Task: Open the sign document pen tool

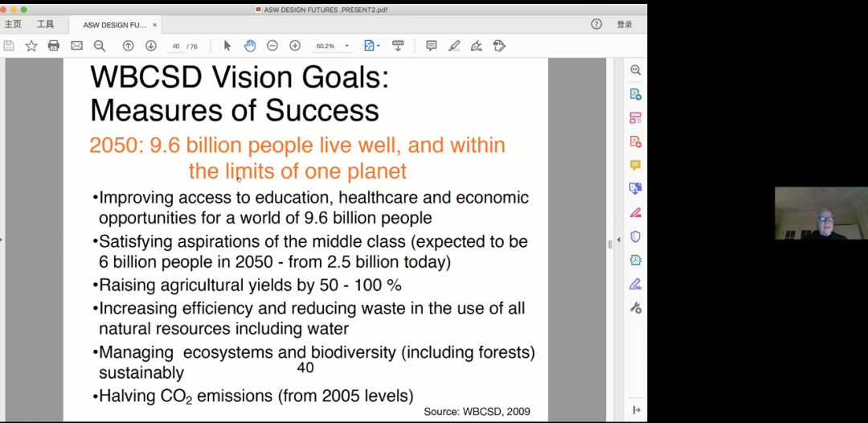Action: [x=477, y=46]
